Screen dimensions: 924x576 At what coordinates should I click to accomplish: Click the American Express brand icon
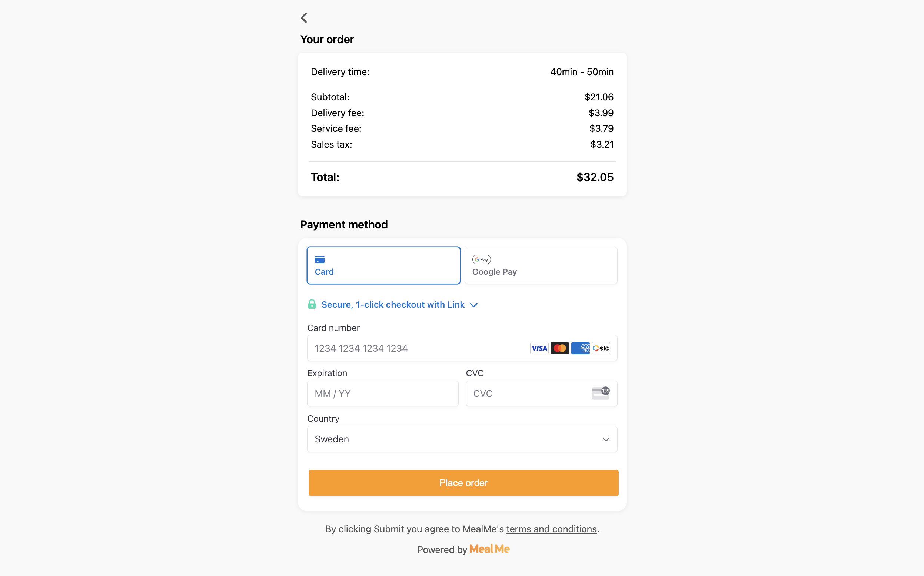580,348
